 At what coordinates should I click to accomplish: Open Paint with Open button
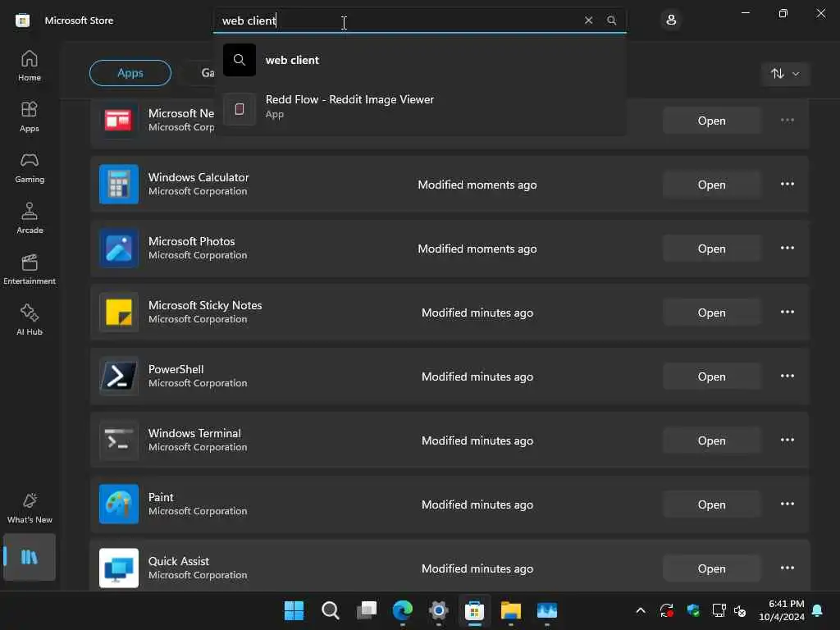pos(711,504)
